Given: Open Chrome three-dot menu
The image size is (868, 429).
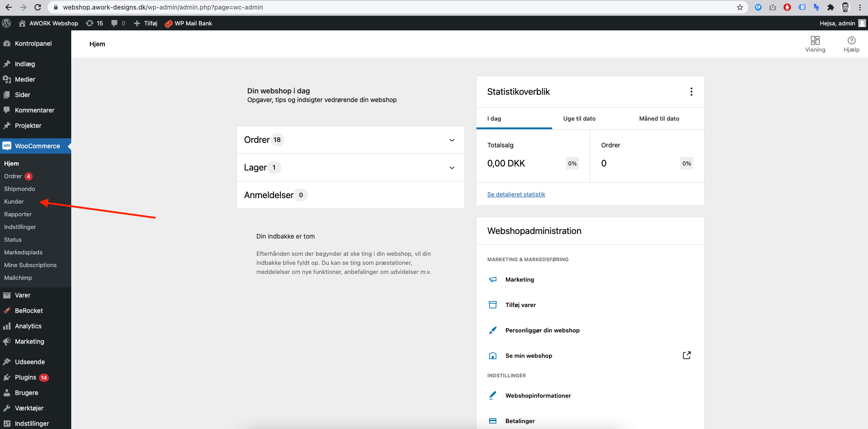Looking at the screenshot, I should 860,7.
